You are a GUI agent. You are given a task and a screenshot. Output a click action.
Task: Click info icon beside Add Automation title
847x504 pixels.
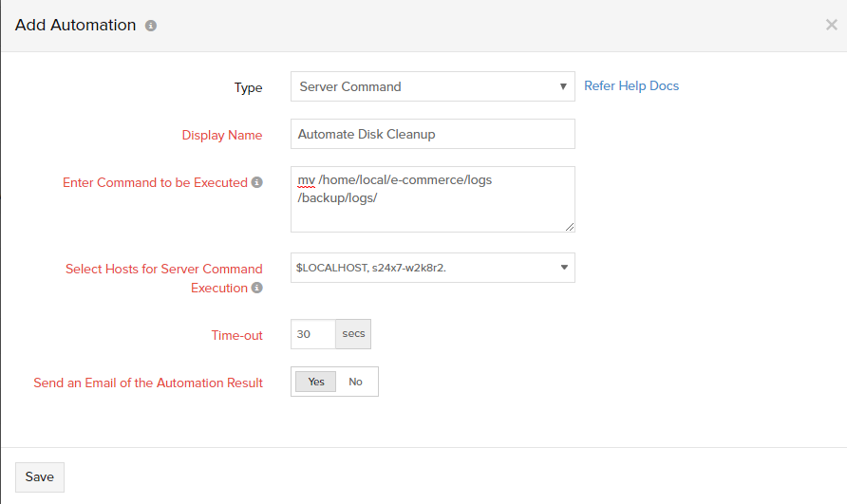pos(151,26)
